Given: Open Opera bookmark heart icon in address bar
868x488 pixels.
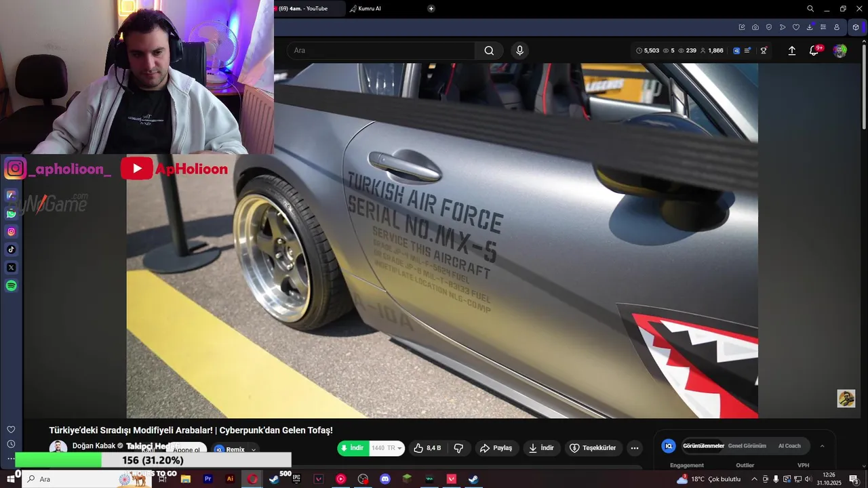Looking at the screenshot, I should coord(796,27).
